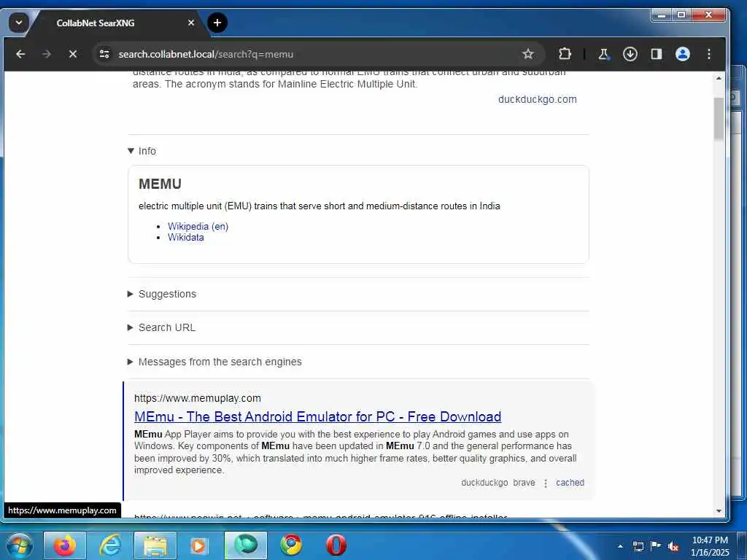Screen dimensions: 747x560
Task: Click the greyed forward arrow
Action: coord(46,54)
